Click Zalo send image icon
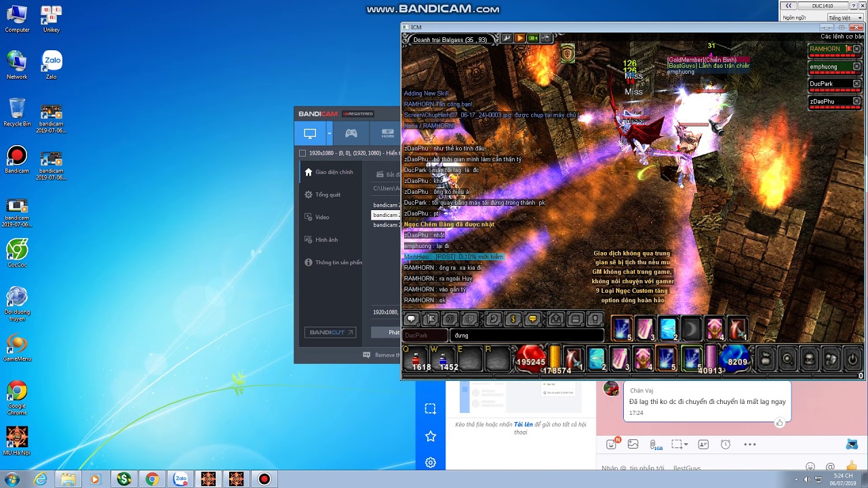Viewport: 868px width, 488px height. click(633, 444)
